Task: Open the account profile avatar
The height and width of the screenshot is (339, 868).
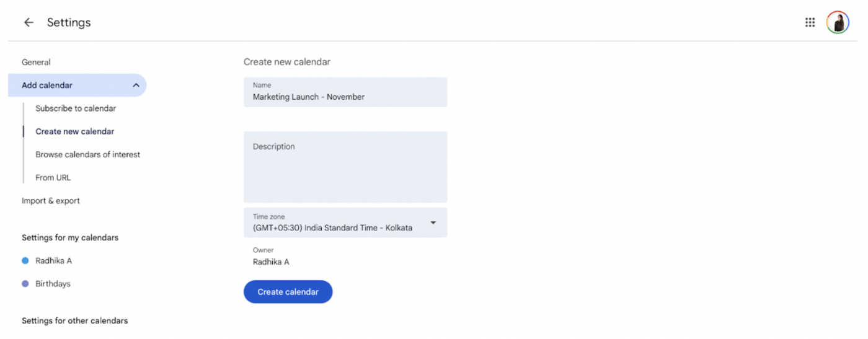Action: click(838, 22)
